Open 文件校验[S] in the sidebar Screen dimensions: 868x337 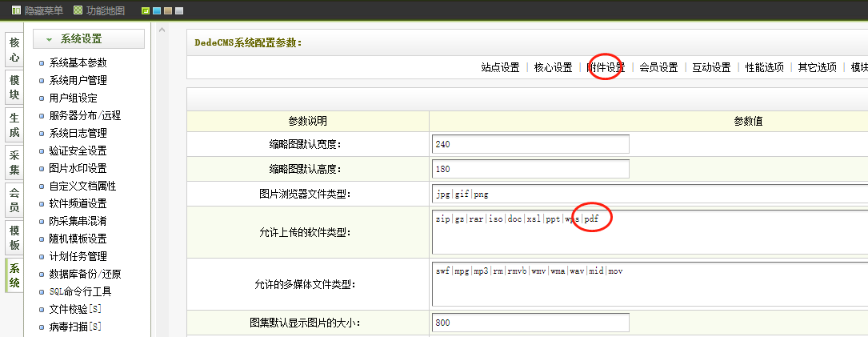74,309
